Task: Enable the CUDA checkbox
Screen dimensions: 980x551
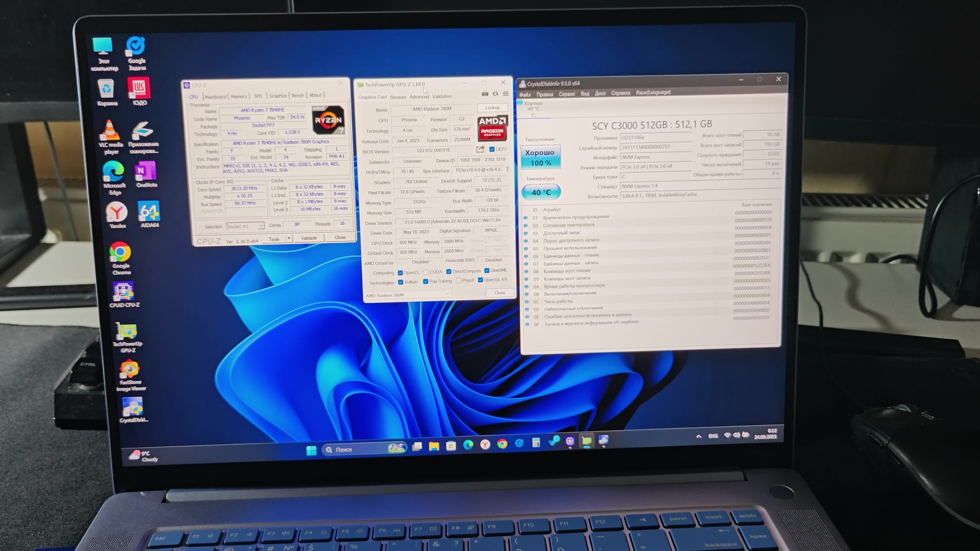Action: [x=426, y=272]
